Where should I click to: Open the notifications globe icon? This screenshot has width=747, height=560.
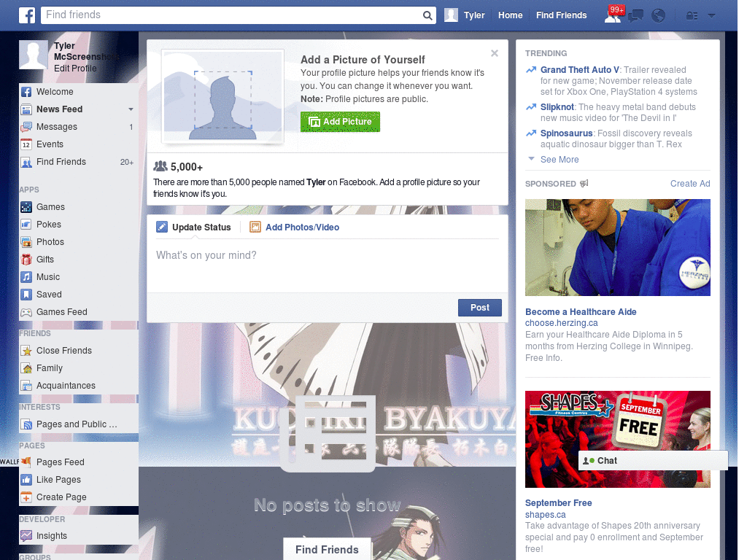click(x=659, y=16)
